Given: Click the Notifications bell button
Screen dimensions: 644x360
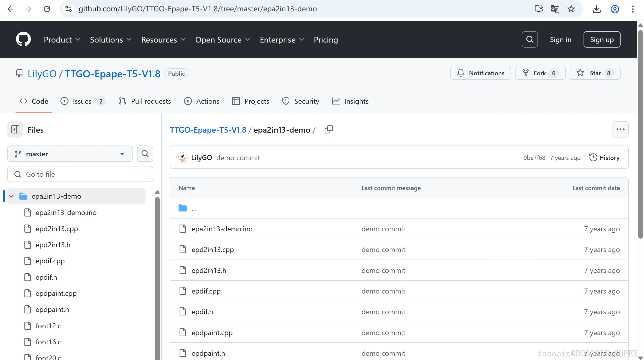Looking at the screenshot, I should pos(480,73).
